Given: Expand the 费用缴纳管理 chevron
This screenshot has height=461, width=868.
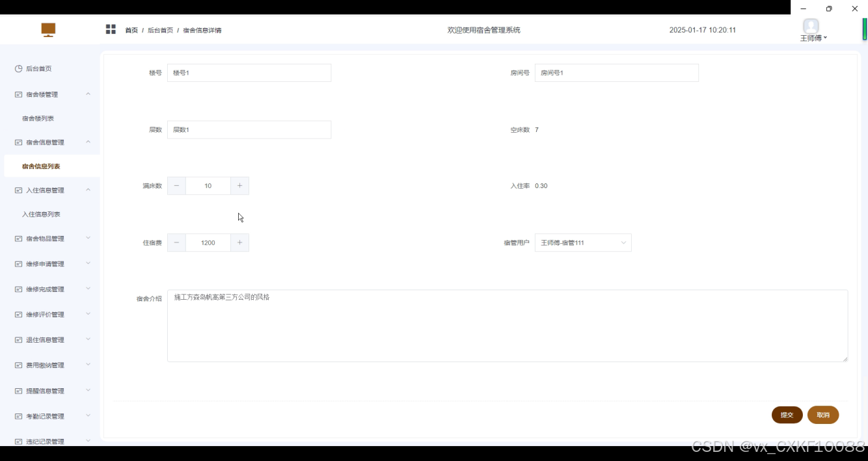Looking at the screenshot, I should point(88,365).
